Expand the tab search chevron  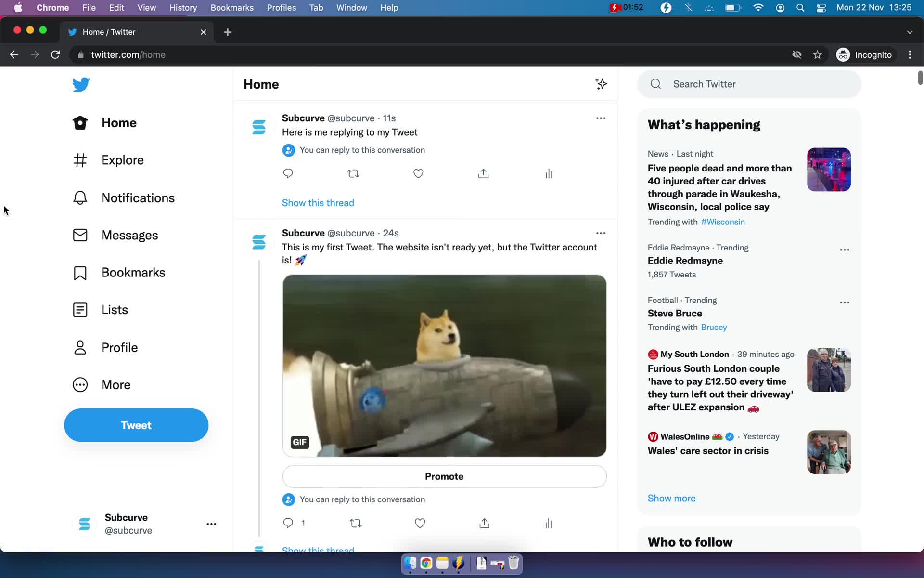coord(910,32)
